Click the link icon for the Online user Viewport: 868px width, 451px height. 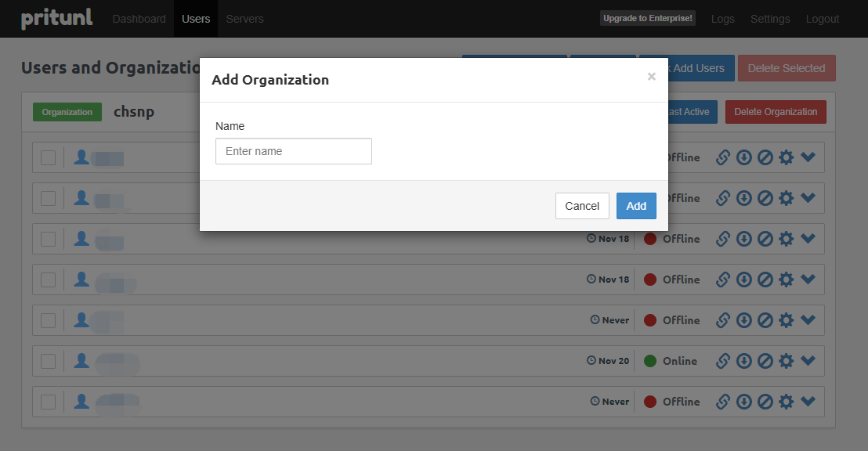click(723, 361)
